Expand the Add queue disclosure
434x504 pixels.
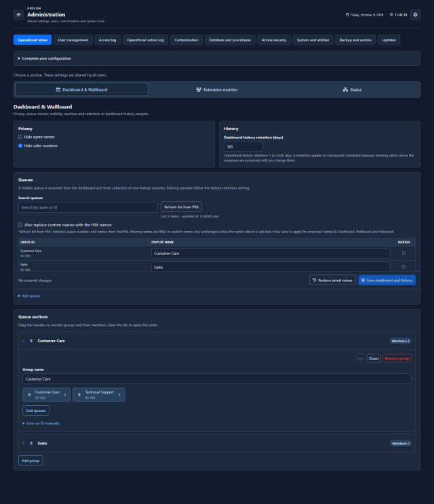tap(29, 296)
